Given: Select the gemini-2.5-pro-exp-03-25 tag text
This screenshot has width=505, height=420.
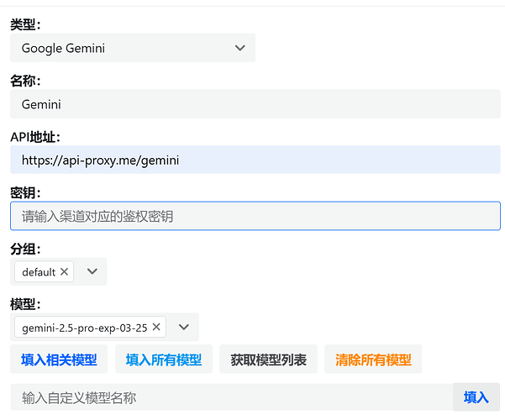Looking at the screenshot, I should pyautogui.click(x=85, y=328).
